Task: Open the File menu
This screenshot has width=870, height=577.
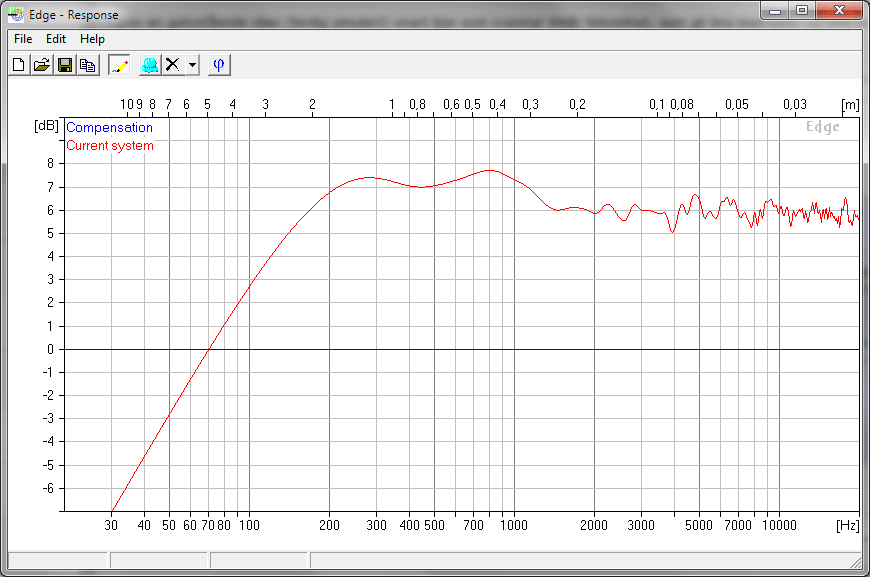Action: click(x=23, y=39)
